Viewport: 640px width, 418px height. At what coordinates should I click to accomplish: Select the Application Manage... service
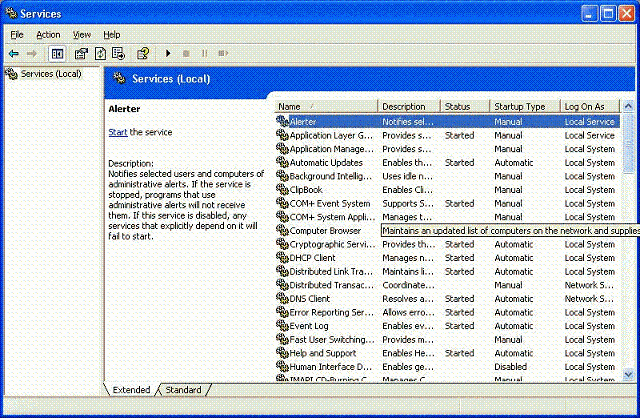447,149
